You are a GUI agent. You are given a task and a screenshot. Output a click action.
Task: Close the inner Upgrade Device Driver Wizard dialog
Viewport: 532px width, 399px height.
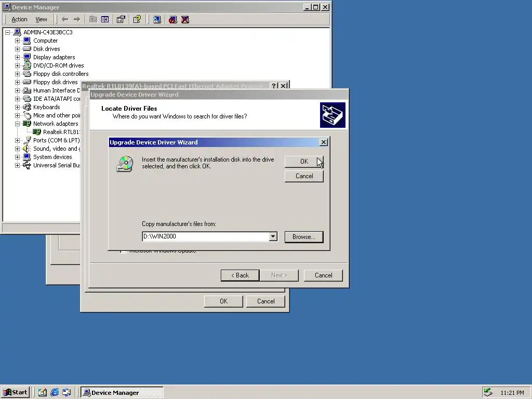coord(324,142)
